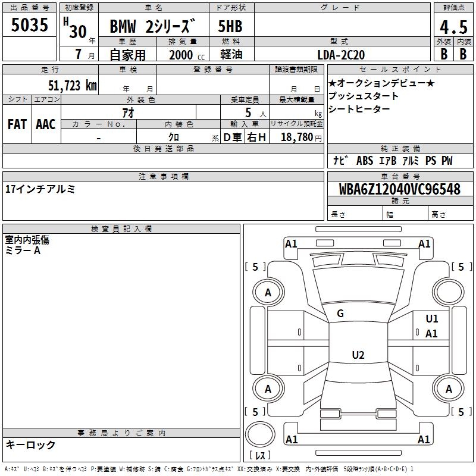Image resolution: width=476 pixels, height=476 pixels.
Task: Click the 純正装備 header
Action: point(400,148)
